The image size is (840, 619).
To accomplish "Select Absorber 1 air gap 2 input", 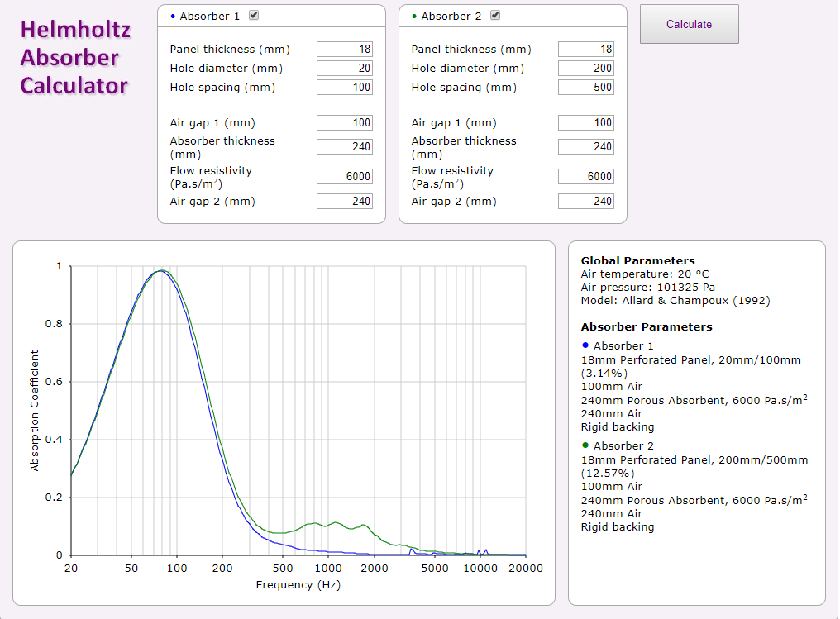I will tap(344, 202).
